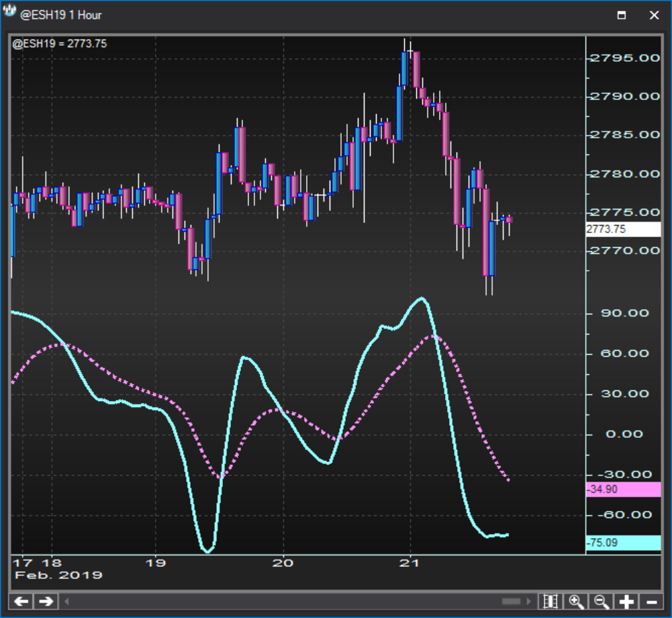Click the right arrow navigation button
The image size is (672, 618).
coord(46,601)
